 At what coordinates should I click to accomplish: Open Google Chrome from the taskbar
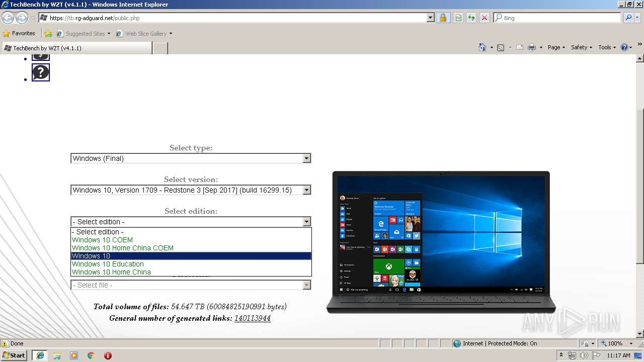pos(91,355)
